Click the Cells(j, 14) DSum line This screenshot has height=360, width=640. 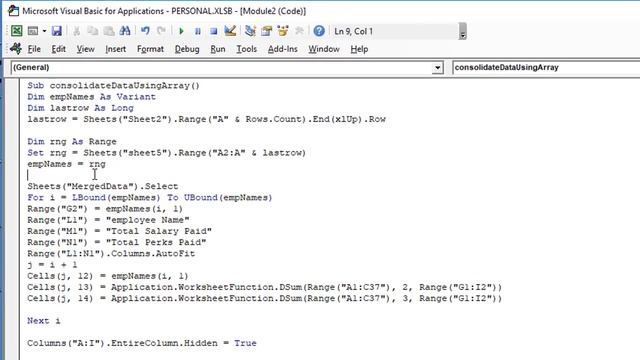pos(264,298)
